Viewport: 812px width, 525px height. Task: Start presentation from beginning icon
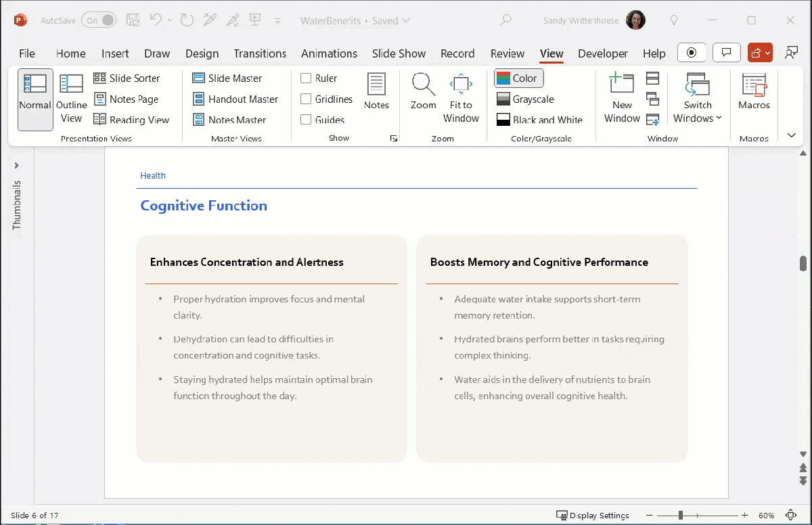255,20
